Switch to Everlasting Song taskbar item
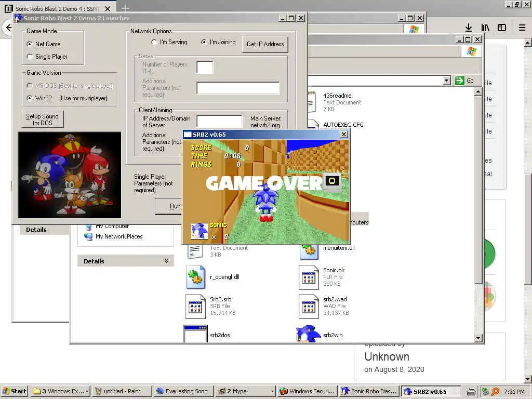 183,391
